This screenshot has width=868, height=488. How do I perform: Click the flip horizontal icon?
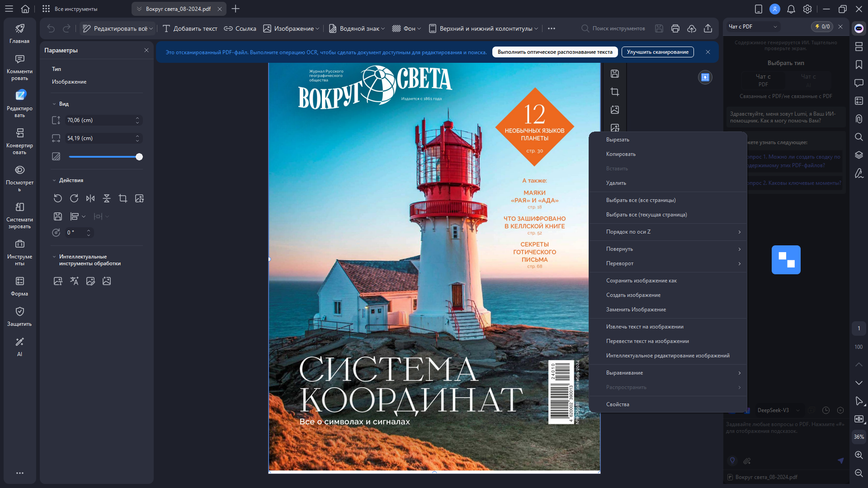[x=90, y=198]
